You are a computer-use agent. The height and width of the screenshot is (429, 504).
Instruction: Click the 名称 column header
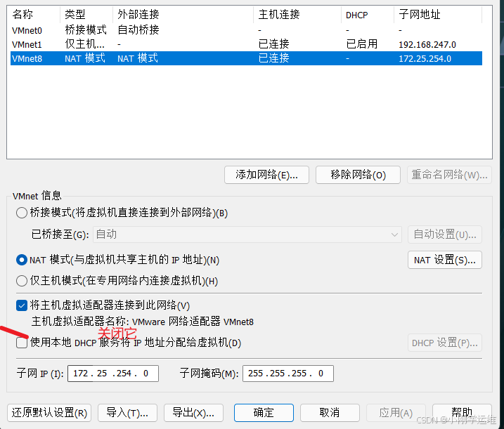(x=22, y=15)
